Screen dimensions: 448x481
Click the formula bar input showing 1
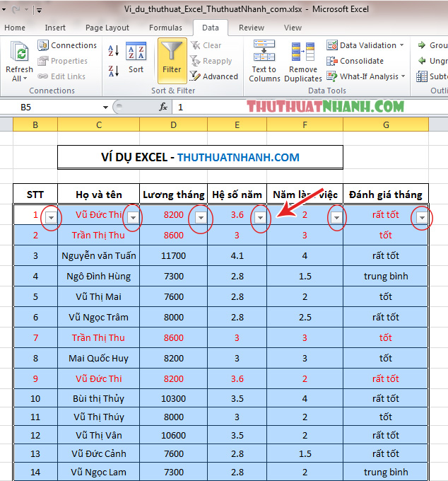(x=310, y=107)
